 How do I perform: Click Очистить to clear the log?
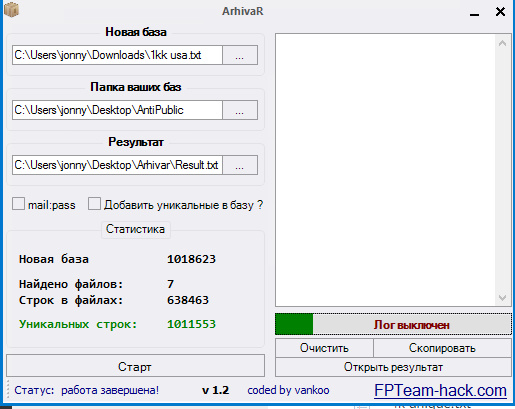coord(324,348)
